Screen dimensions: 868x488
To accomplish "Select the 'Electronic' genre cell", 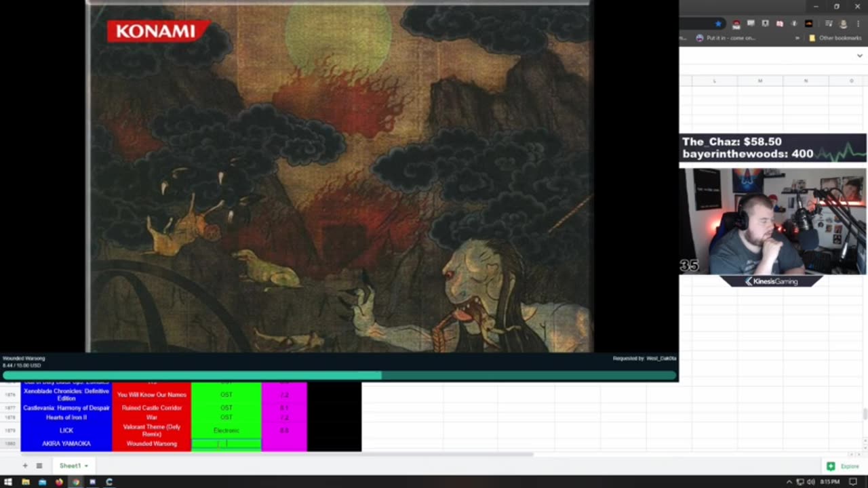I will click(226, 430).
